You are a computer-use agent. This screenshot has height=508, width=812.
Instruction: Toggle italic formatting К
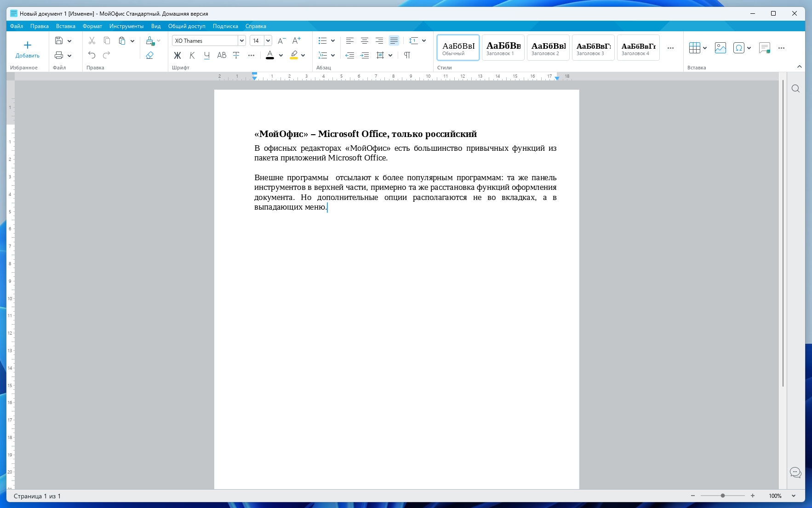click(192, 55)
